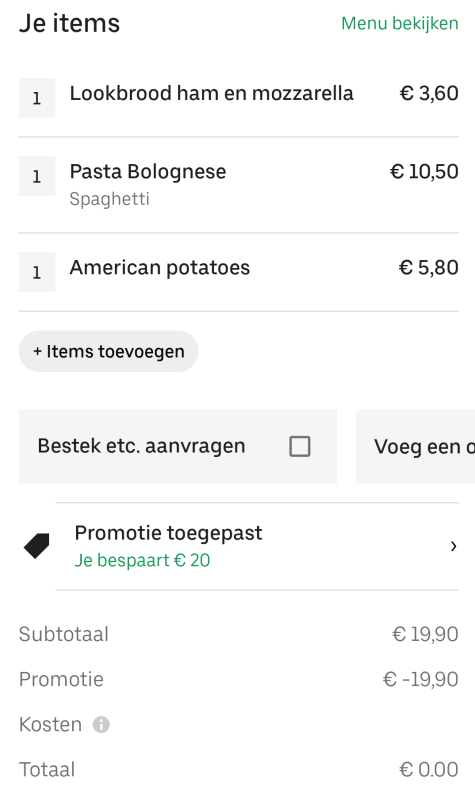Viewport: 475px width, 794px height.
Task: Click the Totaal € 0.00 amount
Action: click(x=428, y=770)
